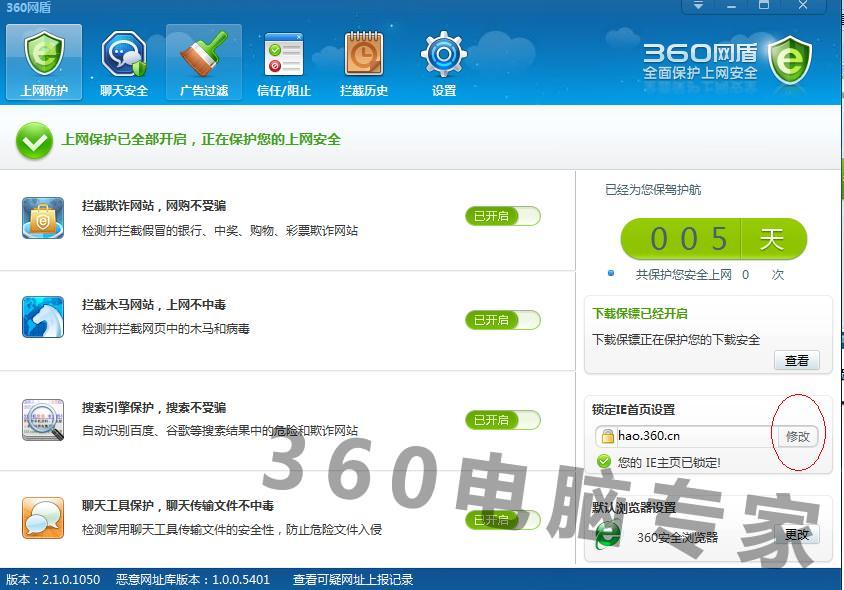Click the 下载保镖已经开启 heading
The height and width of the screenshot is (590, 844).
click(x=640, y=313)
